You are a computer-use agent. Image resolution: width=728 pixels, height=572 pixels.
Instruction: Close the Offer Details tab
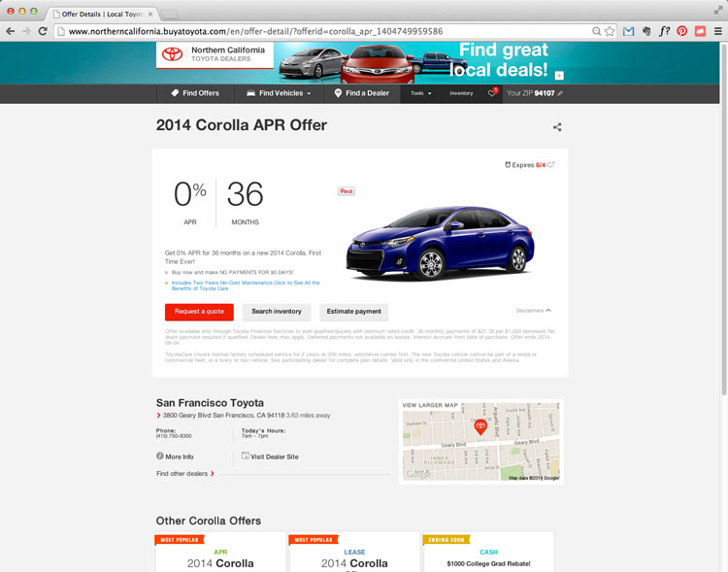[150, 14]
